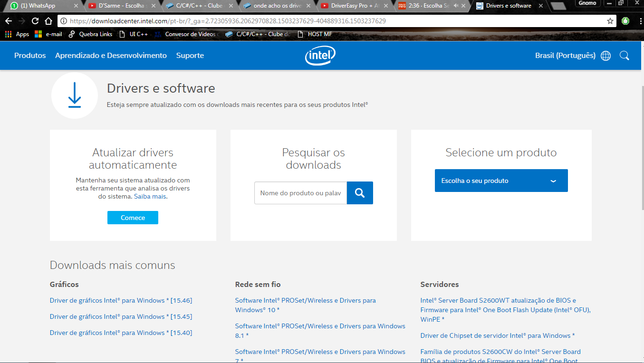
Task: Open a new tab with the new-tab button
Action: pyautogui.click(x=558, y=6)
